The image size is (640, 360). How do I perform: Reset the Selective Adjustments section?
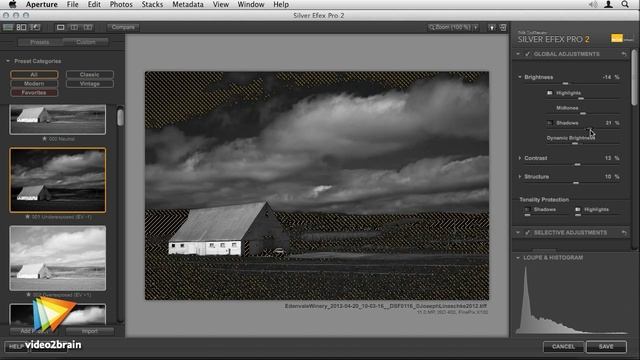[x=624, y=233]
